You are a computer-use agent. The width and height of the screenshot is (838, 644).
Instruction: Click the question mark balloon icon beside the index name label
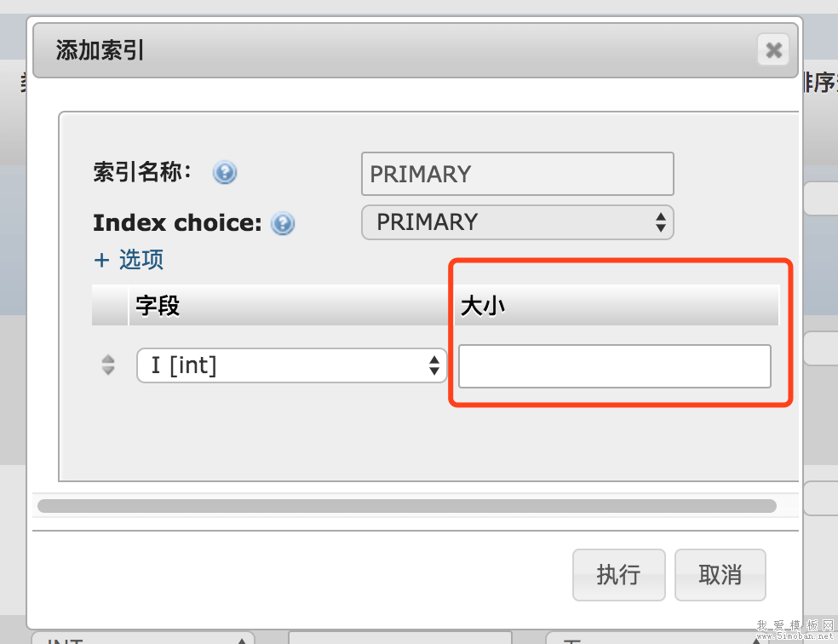pos(224,173)
